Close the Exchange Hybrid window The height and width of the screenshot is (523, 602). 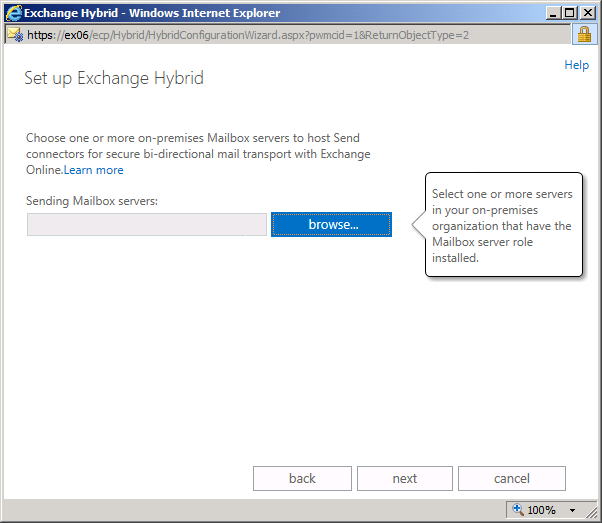pos(588,13)
